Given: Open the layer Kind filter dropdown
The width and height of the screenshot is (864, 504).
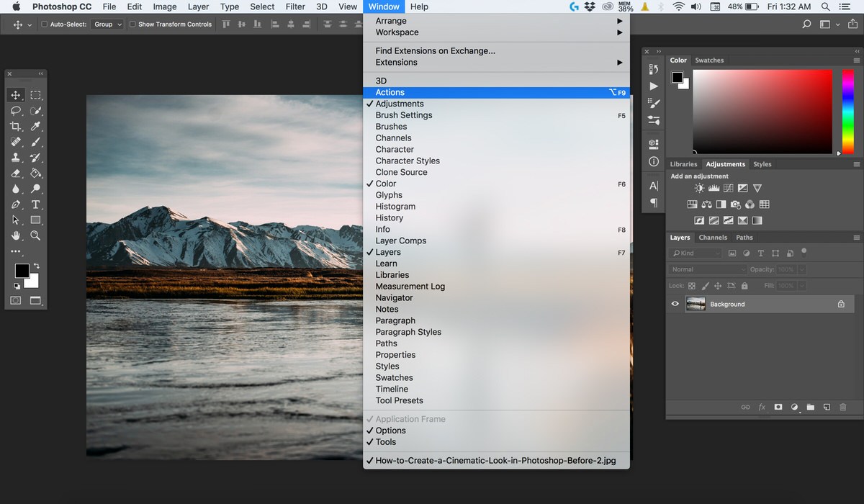Looking at the screenshot, I should [696, 253].
